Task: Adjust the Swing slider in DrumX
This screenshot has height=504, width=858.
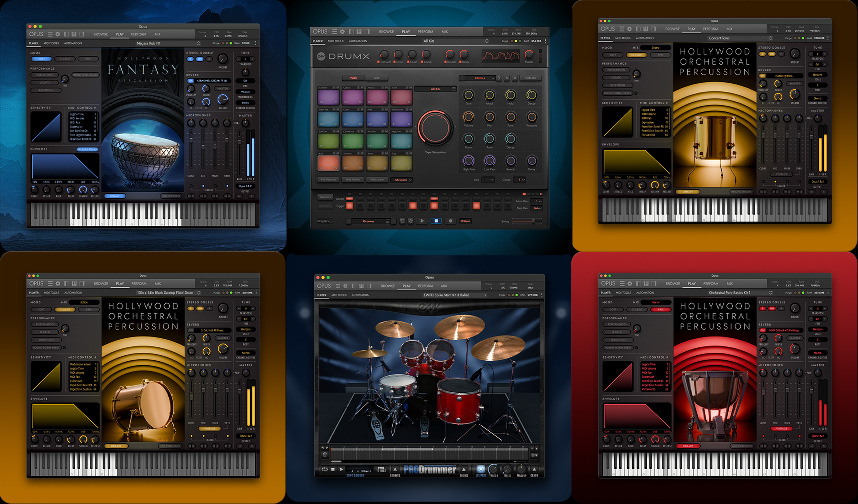Action: tap(527, 221)
